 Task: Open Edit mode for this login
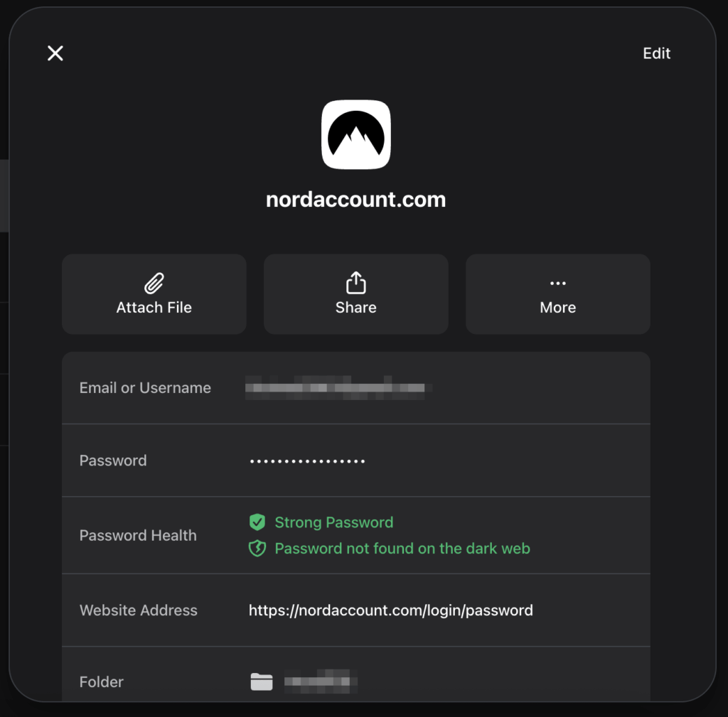[656, 53]
